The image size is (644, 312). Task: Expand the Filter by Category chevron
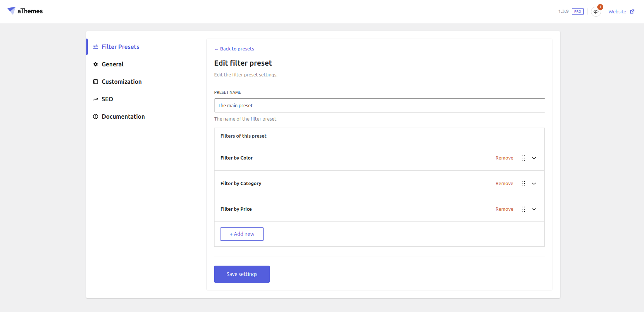click(x=534, y=184)
